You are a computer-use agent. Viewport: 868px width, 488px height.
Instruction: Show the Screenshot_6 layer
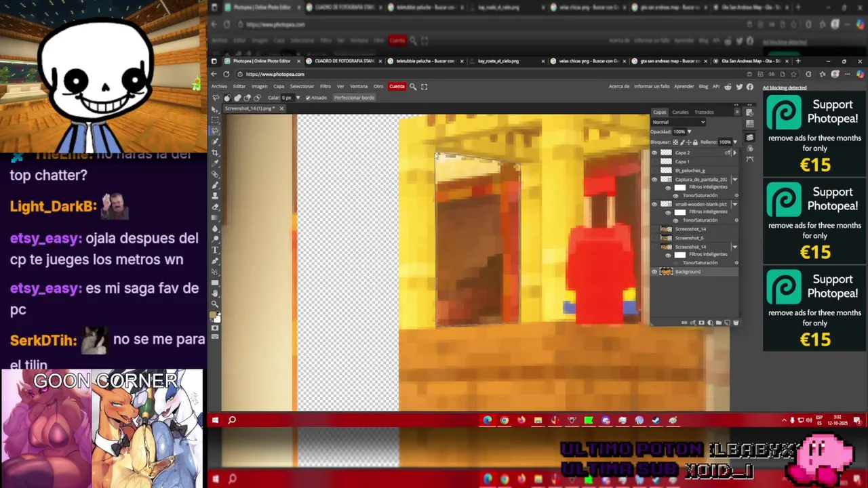654,238
